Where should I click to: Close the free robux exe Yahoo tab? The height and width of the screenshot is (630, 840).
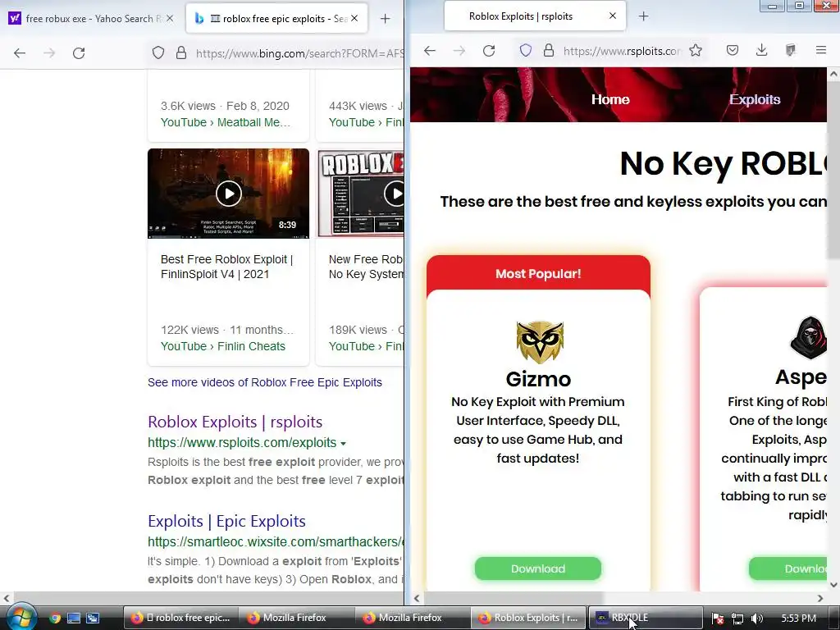click(x=170, y=18)
